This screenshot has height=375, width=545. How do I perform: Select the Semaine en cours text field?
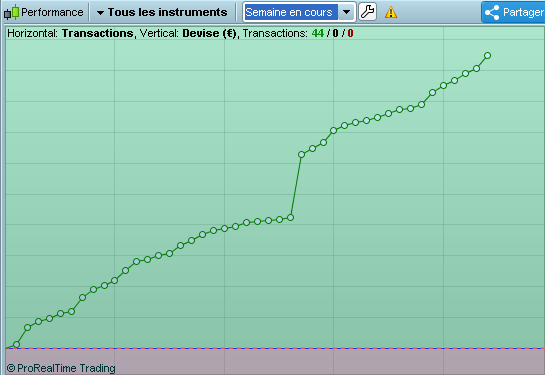click(291, 12)
